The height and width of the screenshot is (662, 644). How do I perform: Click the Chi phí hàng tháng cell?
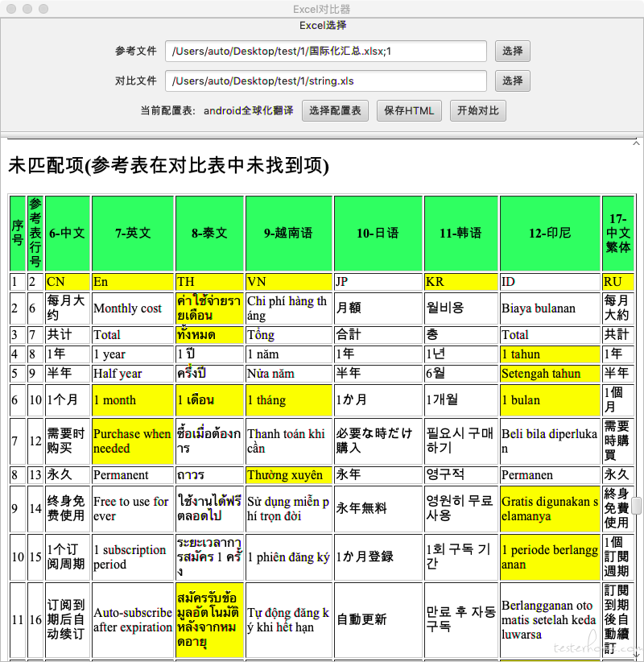click(x=289, y=308)
